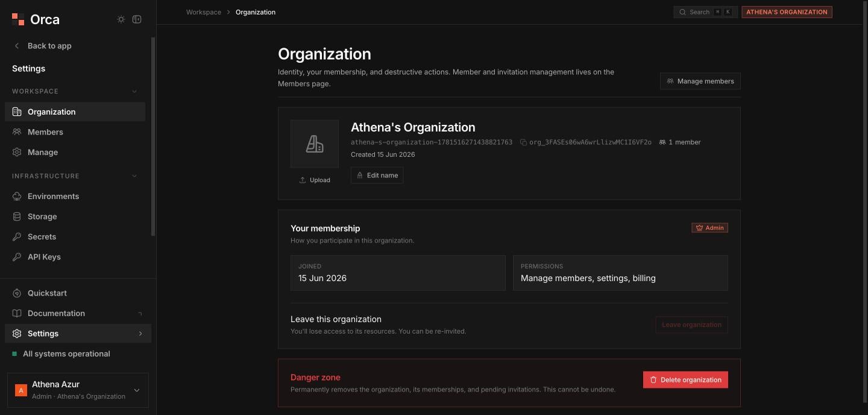
Task: Click the trash icon in Delete organization
Action: 653,380
